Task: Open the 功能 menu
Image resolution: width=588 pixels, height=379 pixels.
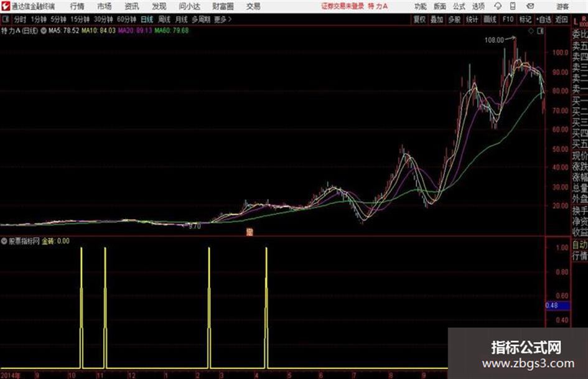Action: tap(421, 6)
